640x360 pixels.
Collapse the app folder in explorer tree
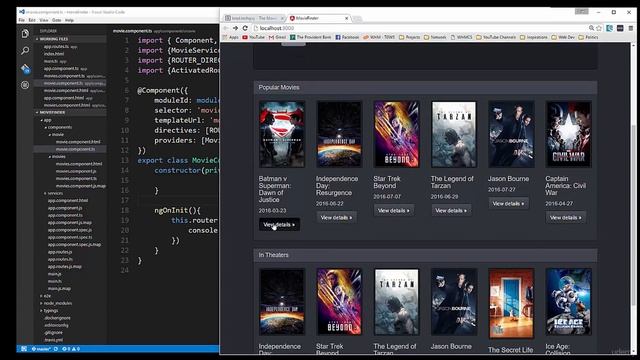pyautogui.click(x=47, y=120)
